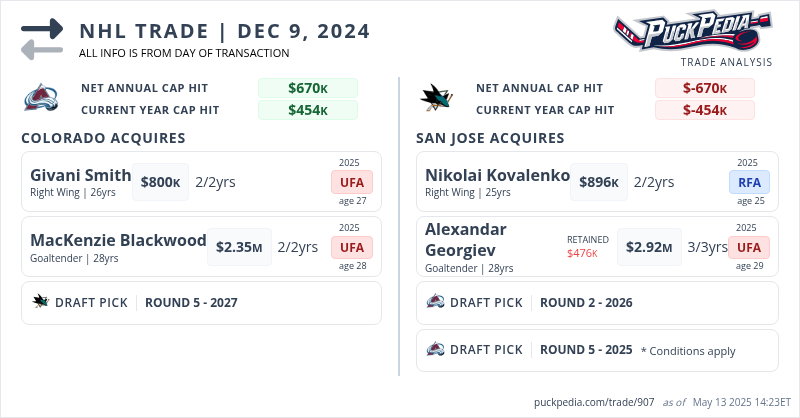Click Sharks logo beside Round 5 - 2027 pick
This screenshot has width=800, height=418.
(x=41, y=302)
